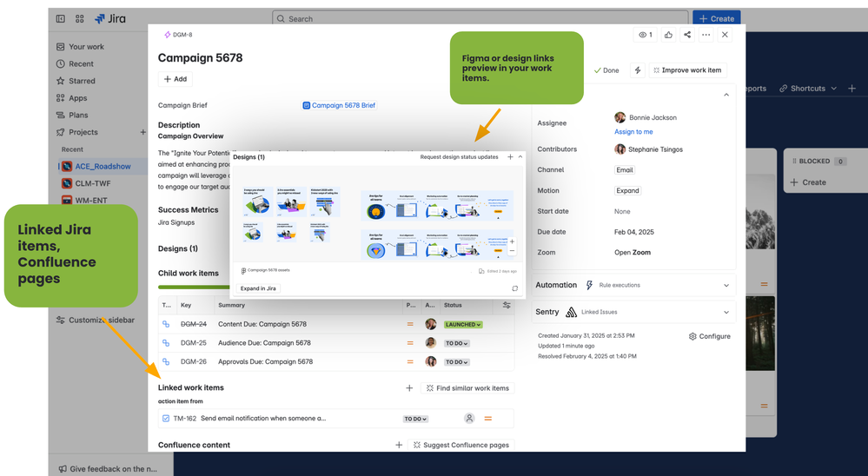Click Expand in Jira button
868x476 pixels.
[258, 288]
